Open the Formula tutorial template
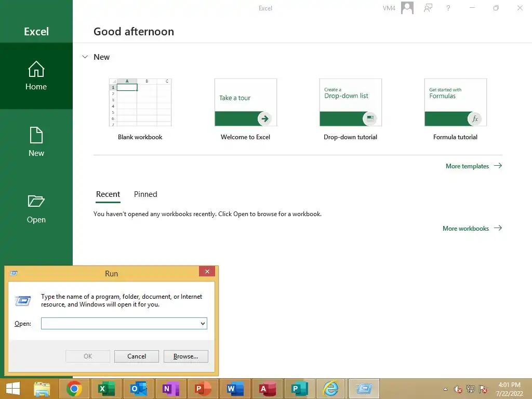532x399 pixels. (x=455, y=109)
